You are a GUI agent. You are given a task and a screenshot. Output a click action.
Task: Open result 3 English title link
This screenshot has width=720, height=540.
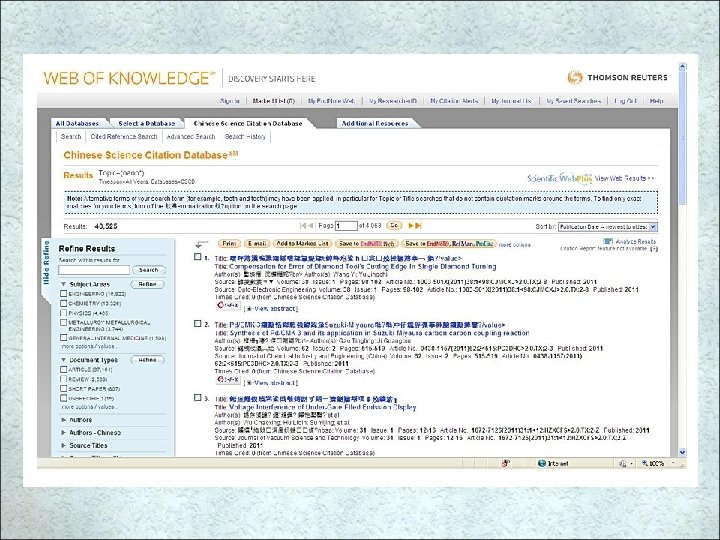322,407
